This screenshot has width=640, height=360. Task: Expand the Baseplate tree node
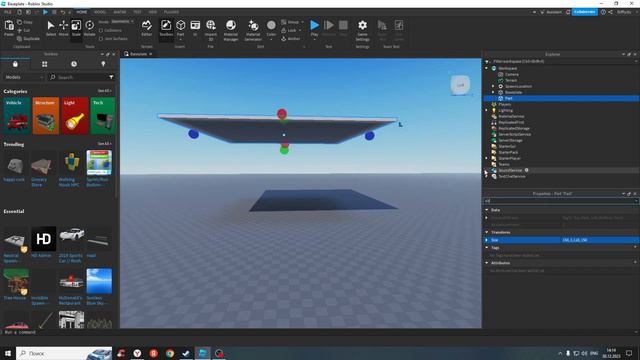click(493, 92)
